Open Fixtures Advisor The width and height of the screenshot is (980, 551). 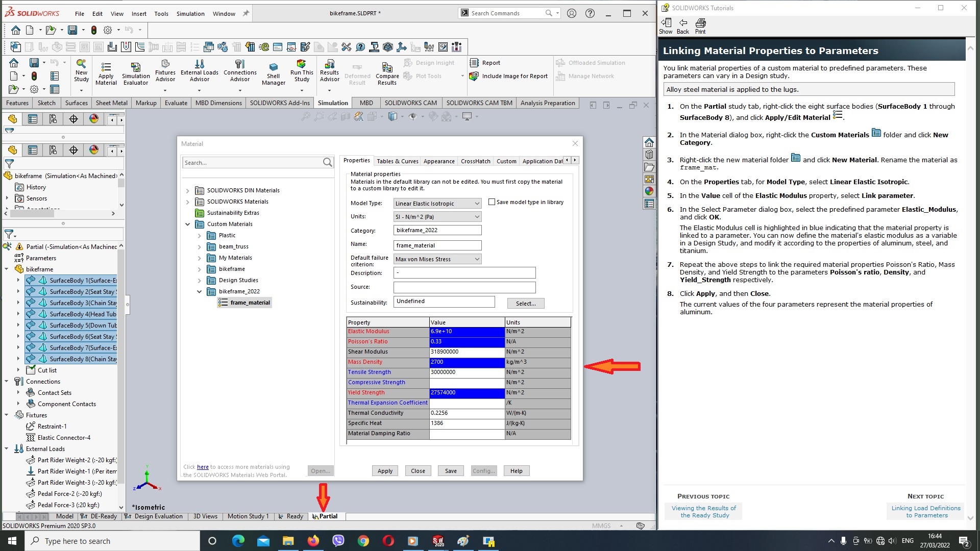pyautogui.click(x=165, y=70)
